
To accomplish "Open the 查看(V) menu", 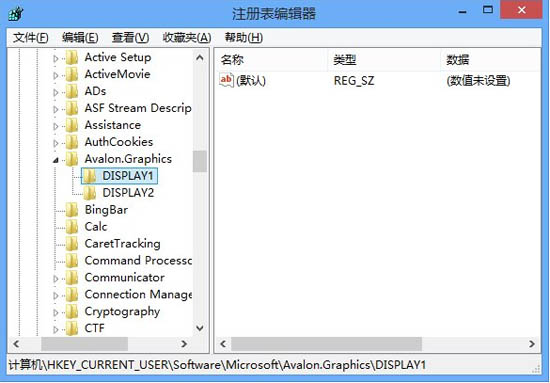I will (x=130, y=37).
